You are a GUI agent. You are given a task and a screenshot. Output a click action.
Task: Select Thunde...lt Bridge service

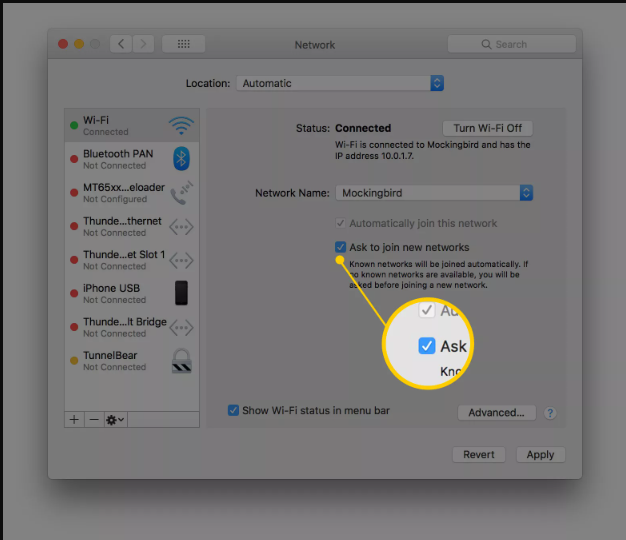click(x=132, y=327)
